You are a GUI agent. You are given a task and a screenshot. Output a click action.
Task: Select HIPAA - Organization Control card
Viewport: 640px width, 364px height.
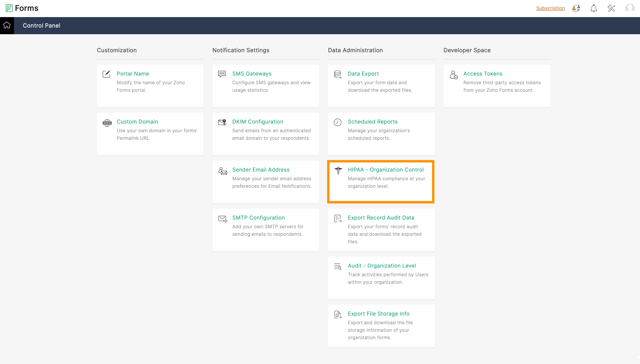tap(386, 170)
